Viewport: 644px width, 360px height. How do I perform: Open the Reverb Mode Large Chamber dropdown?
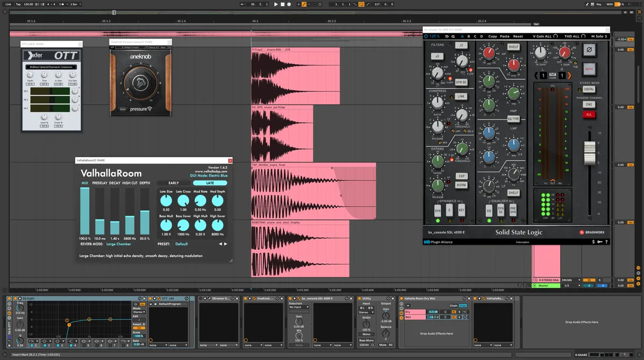coord(119,244)
